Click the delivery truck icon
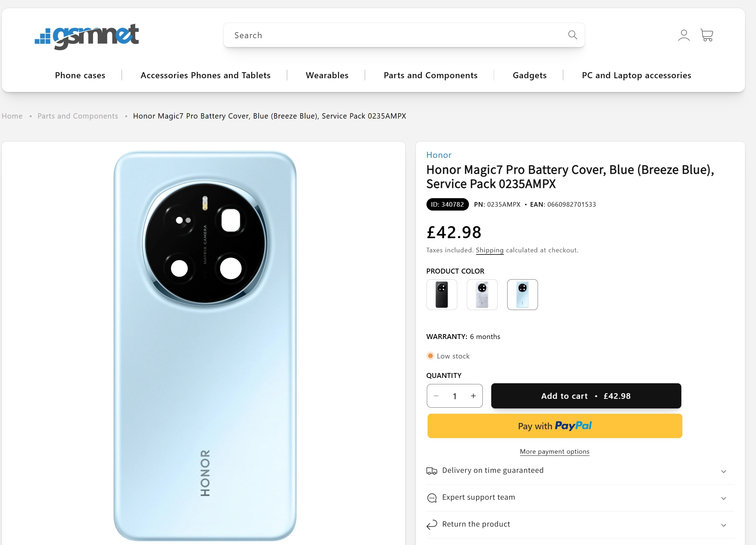The height and width of the screenshot is (545, 756). [431, 471]
